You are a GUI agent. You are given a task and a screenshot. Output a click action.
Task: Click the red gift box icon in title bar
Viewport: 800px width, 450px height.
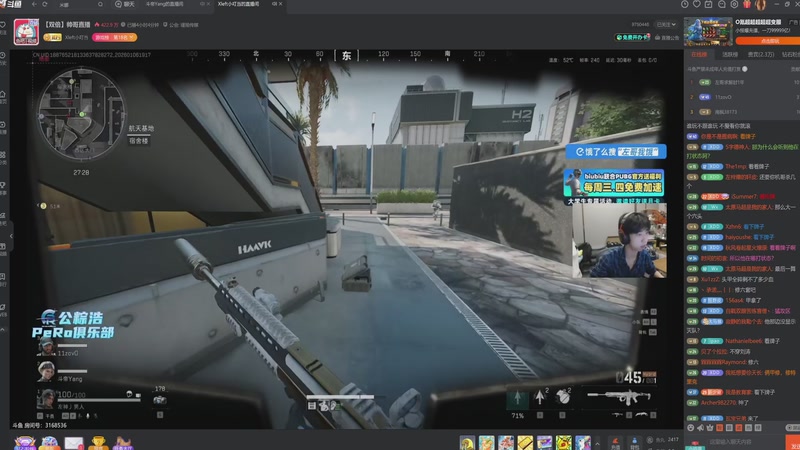pos(747,4)
